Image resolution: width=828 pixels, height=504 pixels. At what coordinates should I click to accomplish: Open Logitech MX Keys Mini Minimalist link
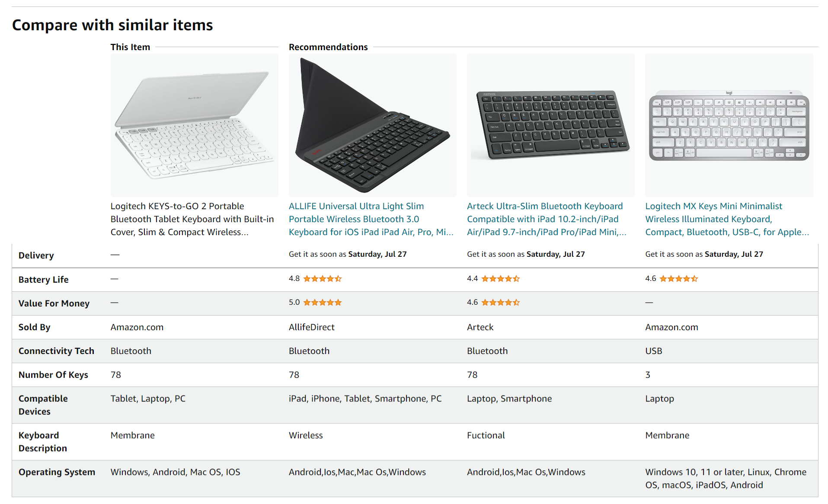(726, 219)
